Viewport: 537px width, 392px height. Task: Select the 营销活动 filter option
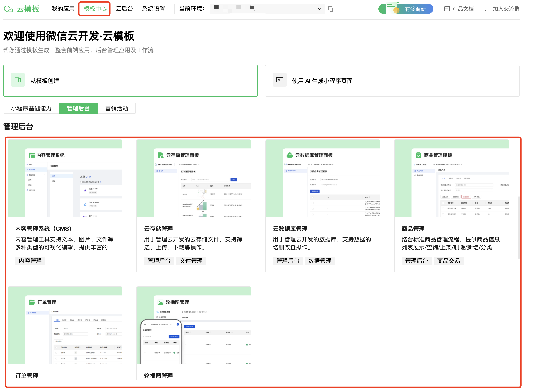pos(117,108)
